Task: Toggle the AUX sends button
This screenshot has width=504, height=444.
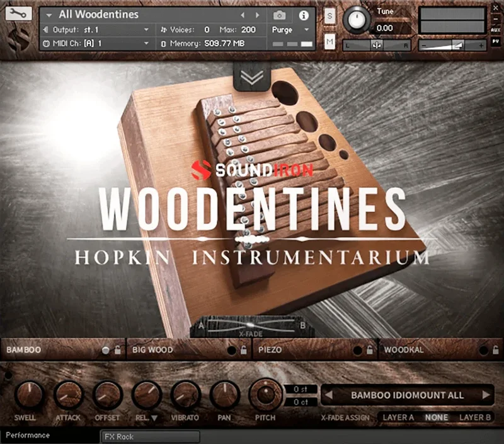Action: [x=495, y=30]
